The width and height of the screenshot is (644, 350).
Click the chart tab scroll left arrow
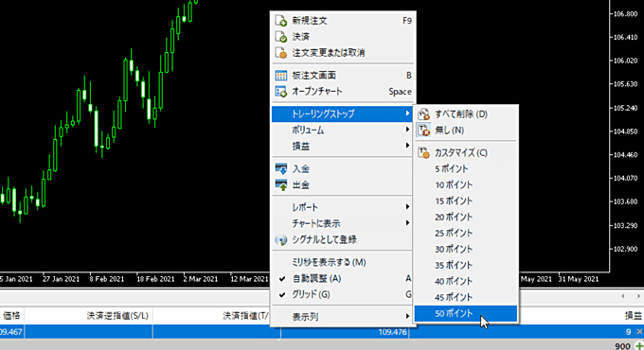(x=623, y=296)
